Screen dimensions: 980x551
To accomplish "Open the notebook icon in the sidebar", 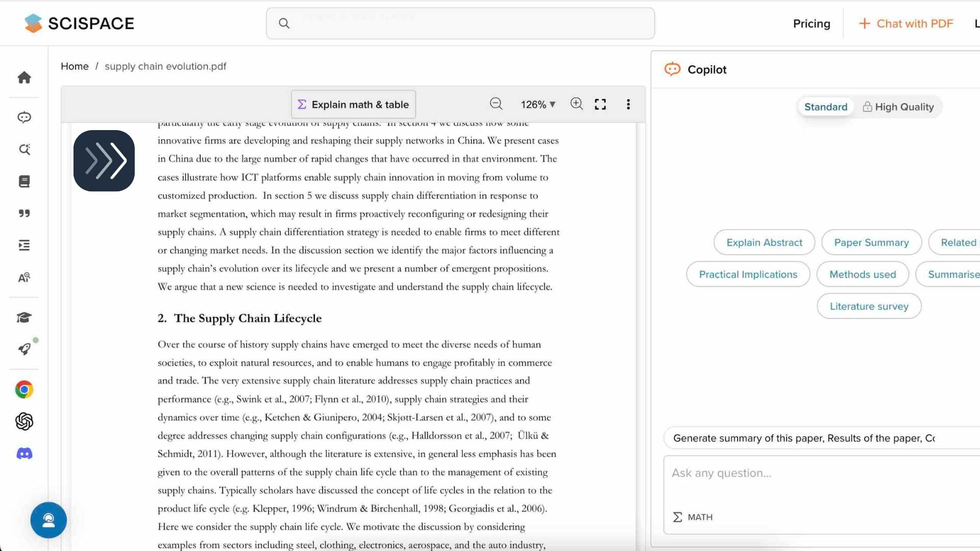I will point(24,181).
